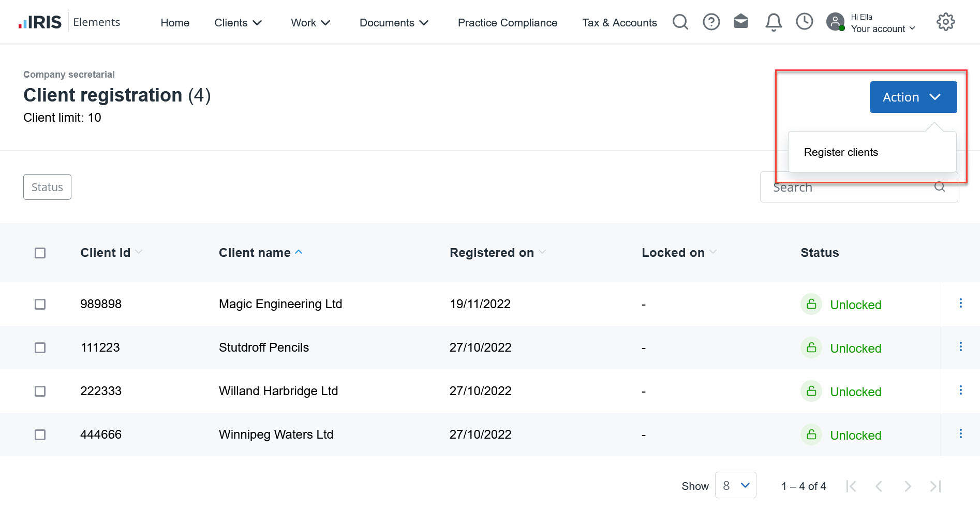The width and height of the screenshot is (980, 521).
Task: Open the messages envelope icon
Action: tap(741, 22)
